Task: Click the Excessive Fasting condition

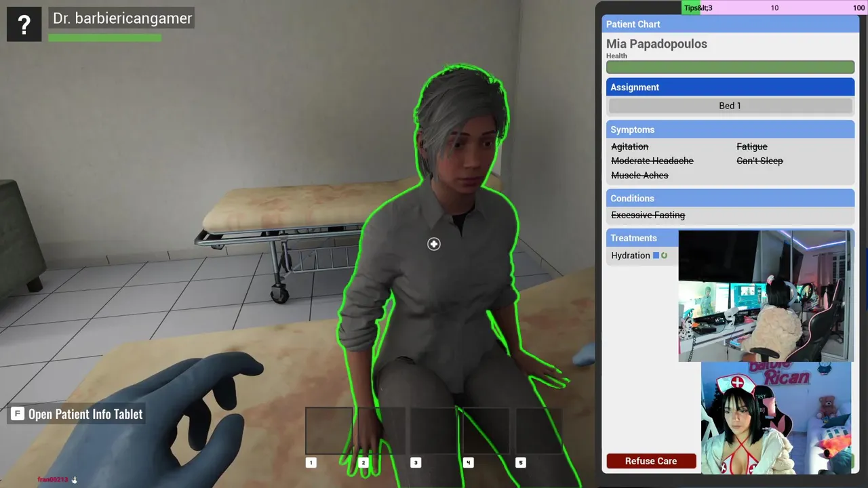Action: pos(648,215)
